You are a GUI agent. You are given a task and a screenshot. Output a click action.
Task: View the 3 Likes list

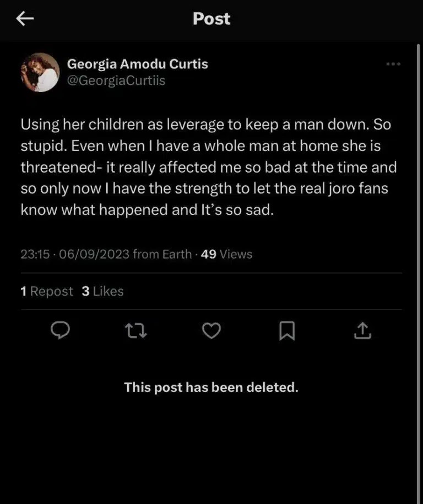[103, 291]
